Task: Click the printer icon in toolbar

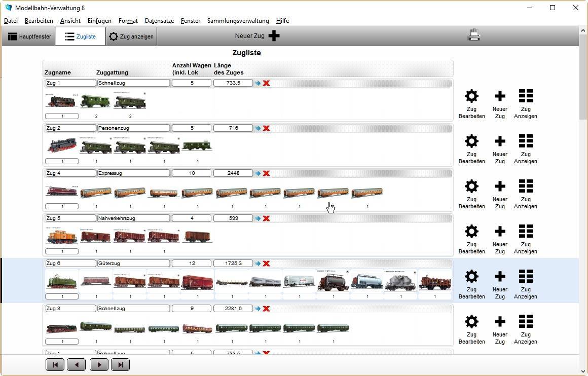Action: [x=473, y=35]
